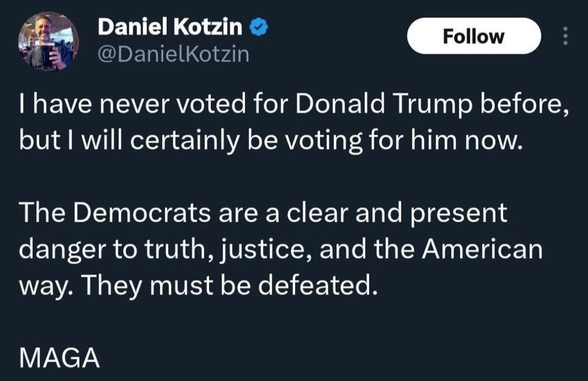Image resolution: width=588 pixels, height=381 pixels.
Task: Click the @DanielKotzin handle
Action: (x=174, y=55)
